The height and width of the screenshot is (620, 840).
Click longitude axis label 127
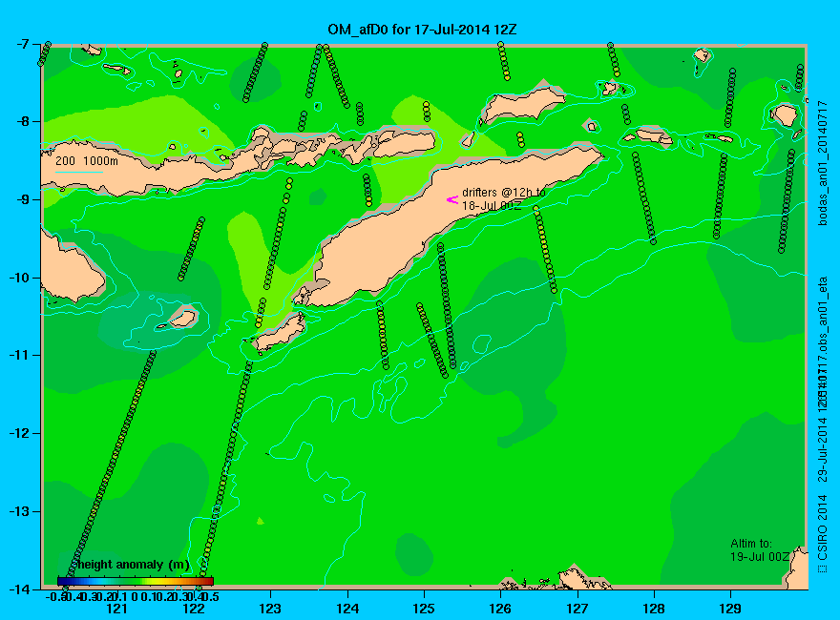coord(577,609)
